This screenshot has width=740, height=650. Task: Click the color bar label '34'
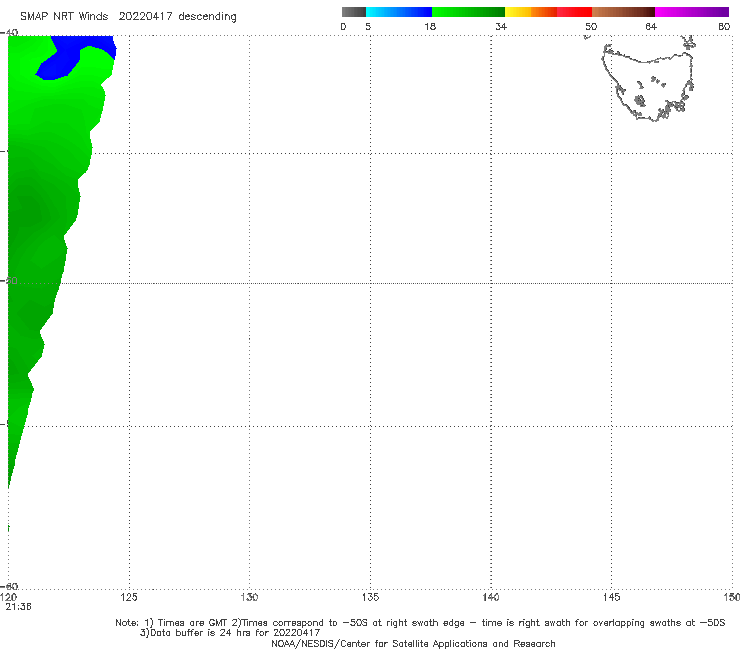pos(501,26)
